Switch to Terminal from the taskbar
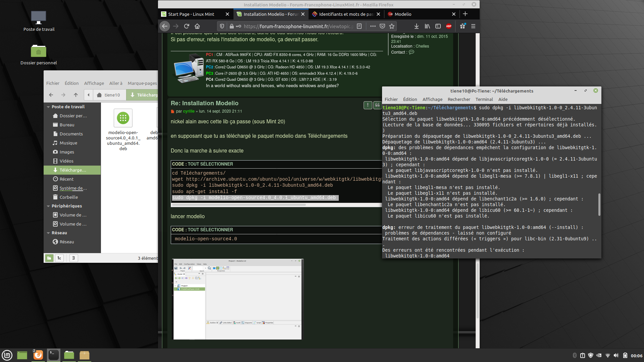Viewport: 644px width, 362px height. coord(54,355)
